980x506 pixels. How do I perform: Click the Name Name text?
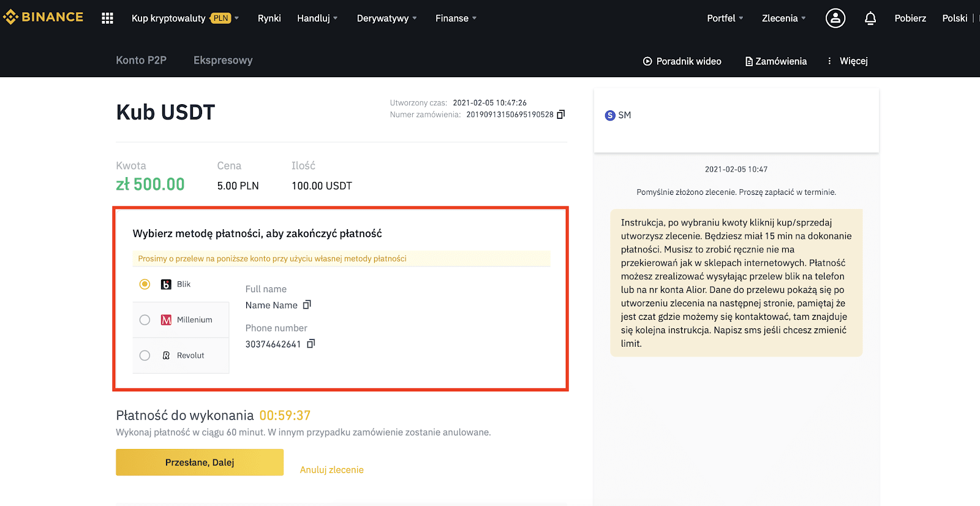click(x=271, y=305)
